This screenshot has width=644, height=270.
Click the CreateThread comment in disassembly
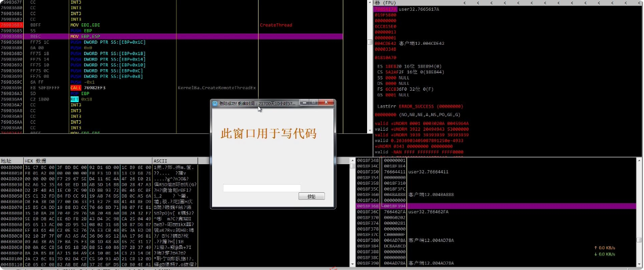click(276, 25)
